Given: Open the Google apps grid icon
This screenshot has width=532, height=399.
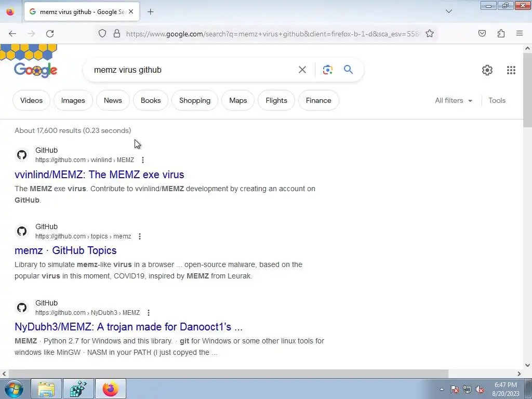Looking at the screenshot, I should point(511,70).
